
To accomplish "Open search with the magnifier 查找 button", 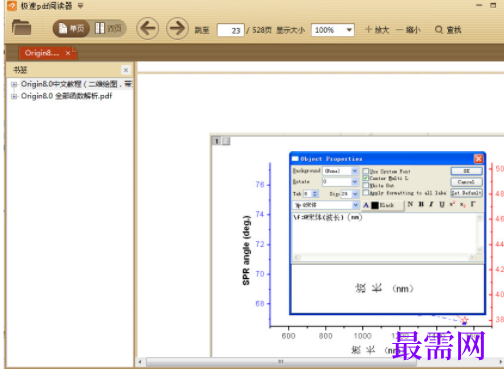I will [x=448, y=30].
